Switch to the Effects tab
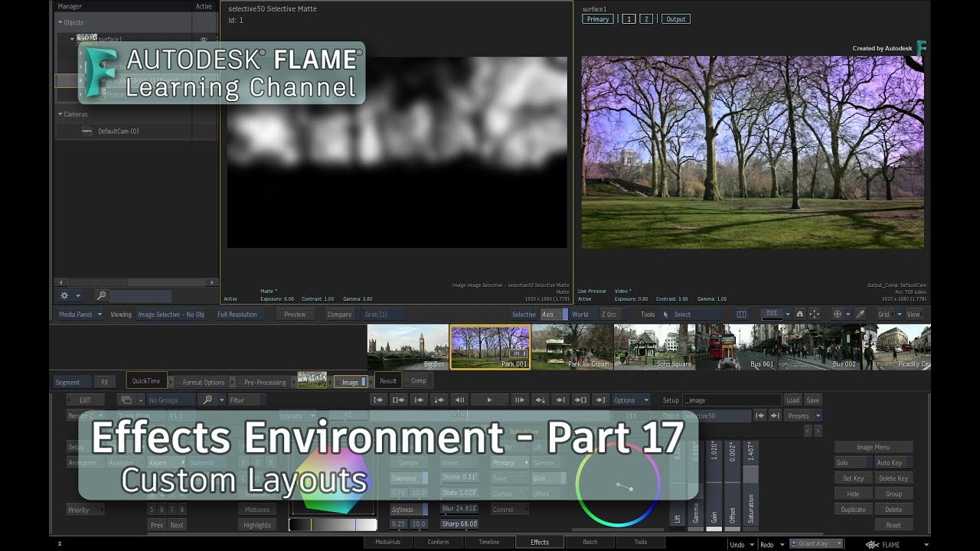The width and height of the screenshot is (980, 551). coord(540,543)
